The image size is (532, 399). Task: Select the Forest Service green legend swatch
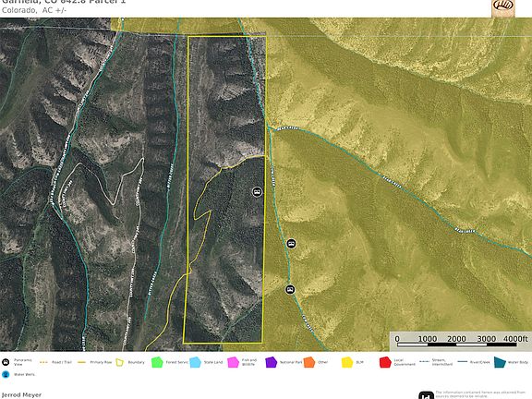(x=157, y=362)
